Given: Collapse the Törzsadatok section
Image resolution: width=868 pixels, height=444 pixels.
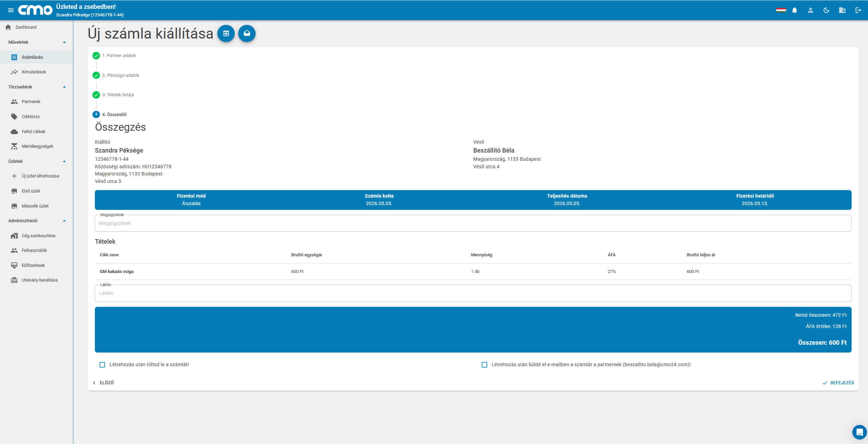Looking at the screenshot, I should tap(37, 87).
